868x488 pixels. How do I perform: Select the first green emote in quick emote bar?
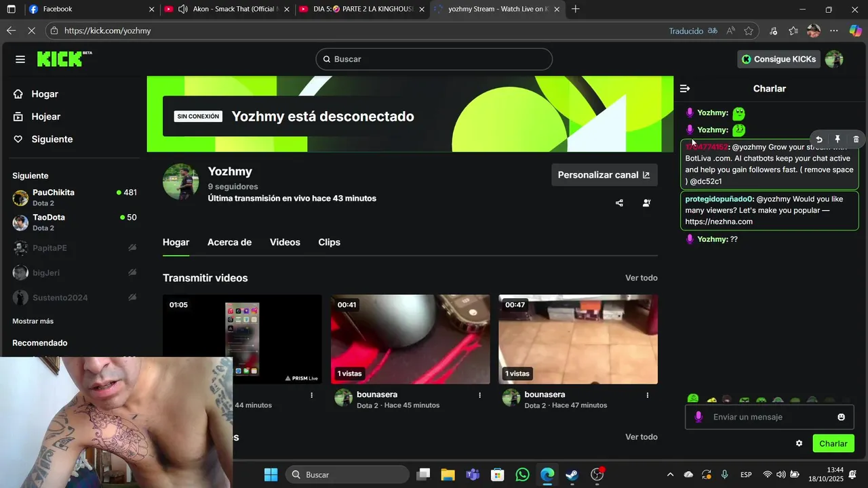click(x=693, y=399)
